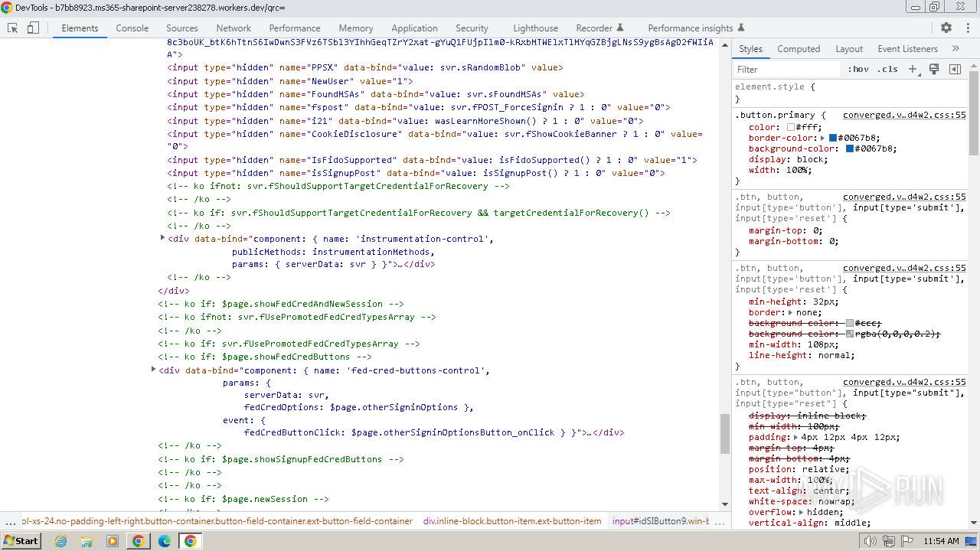Select the button-field-container breadcrumb

pyautogui.click(x=217, y=521)
